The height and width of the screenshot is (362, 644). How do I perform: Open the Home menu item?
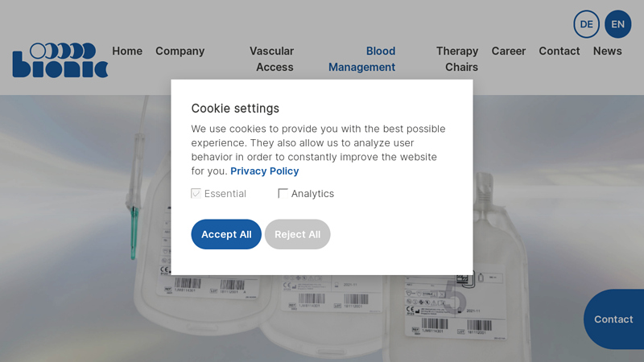coord(127,51)
